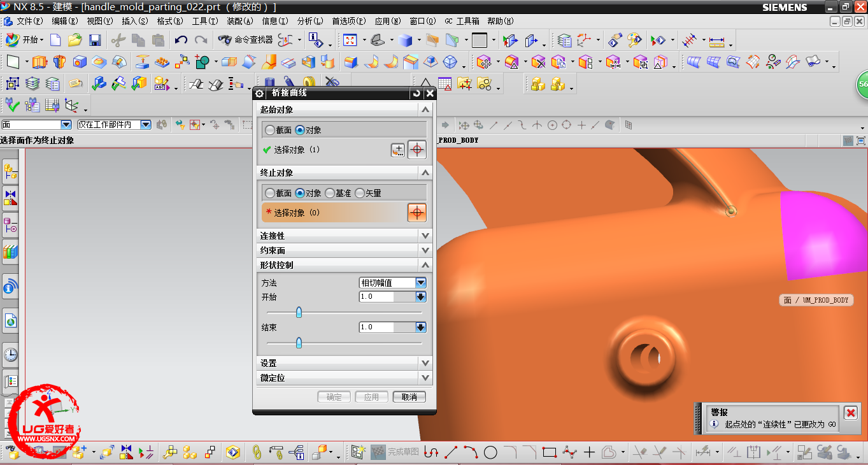Select 截面 radio under 起始对象

point(270,130)
